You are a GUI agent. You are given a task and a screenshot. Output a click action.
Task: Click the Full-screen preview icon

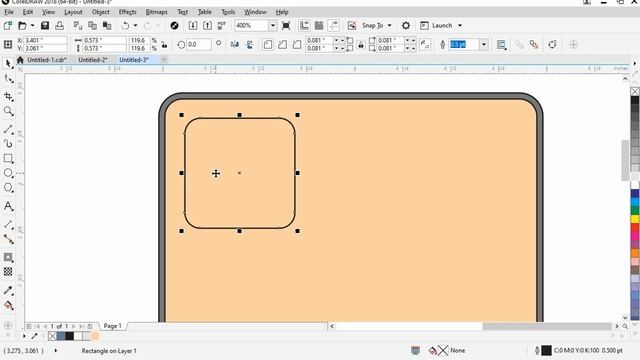pyautogui.click(x=286, y=26)
